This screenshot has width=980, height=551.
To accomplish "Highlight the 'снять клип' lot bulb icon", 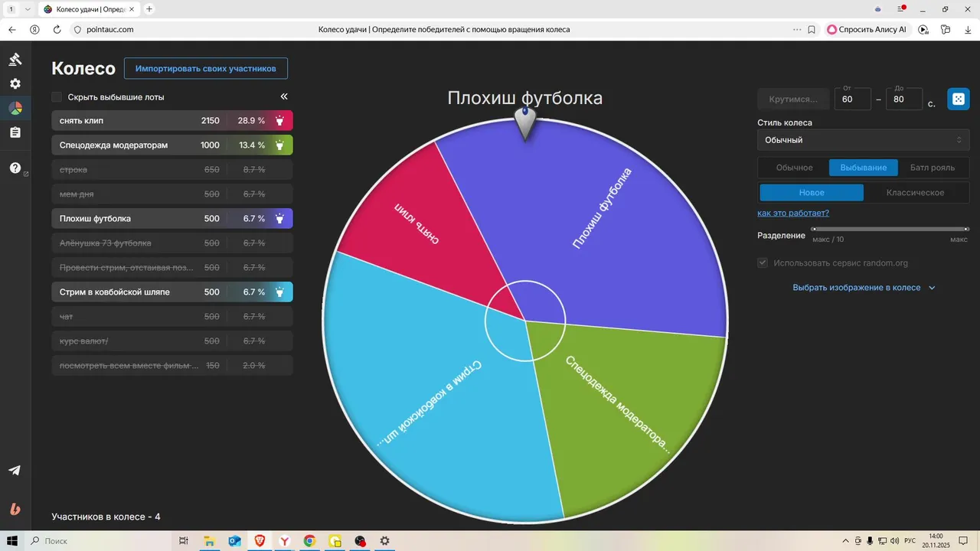I will coord(279,121).
